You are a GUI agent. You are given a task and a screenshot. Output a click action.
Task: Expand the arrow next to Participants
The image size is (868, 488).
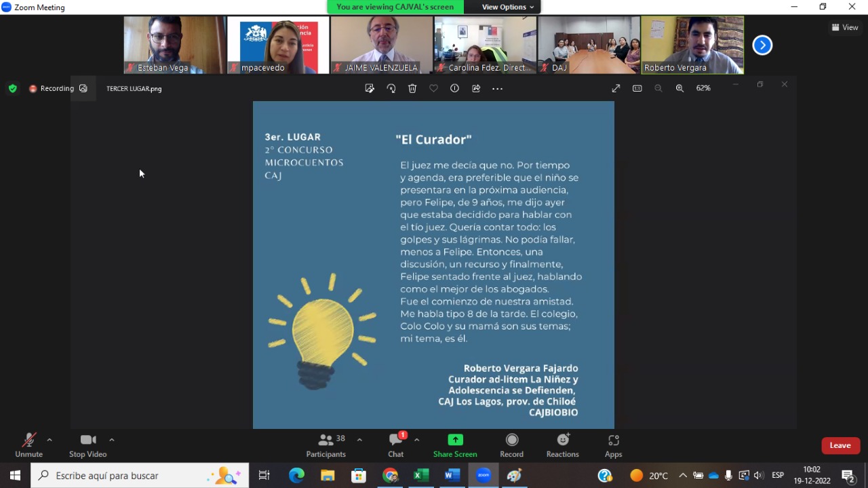point(359,440)
